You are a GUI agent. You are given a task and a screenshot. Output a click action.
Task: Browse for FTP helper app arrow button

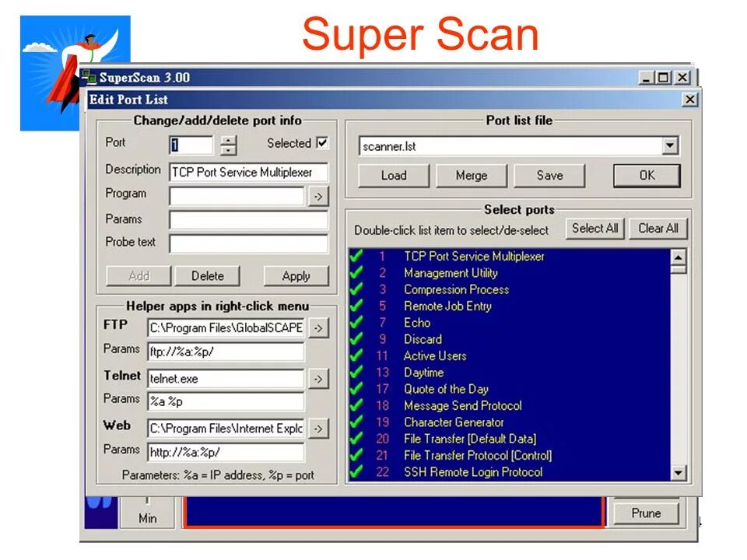point(318,328)
